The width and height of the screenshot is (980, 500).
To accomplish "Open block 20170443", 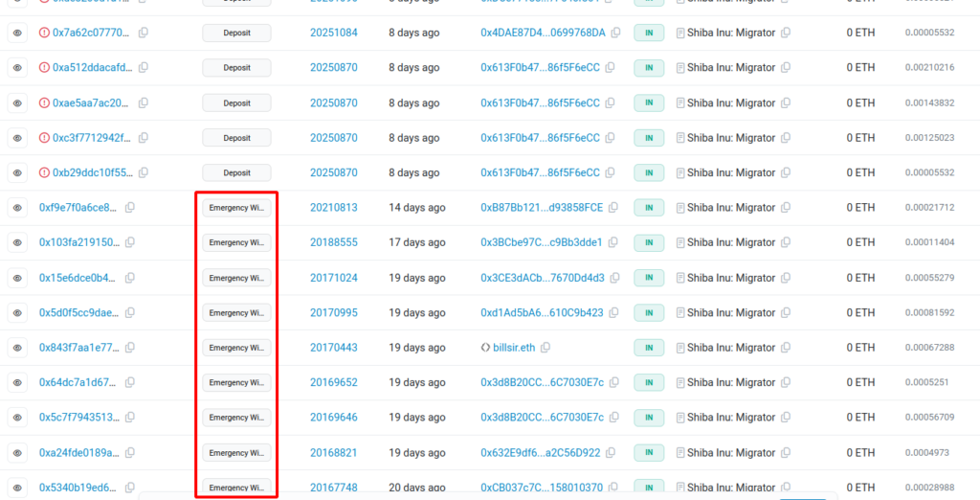I will coord(334,348).
